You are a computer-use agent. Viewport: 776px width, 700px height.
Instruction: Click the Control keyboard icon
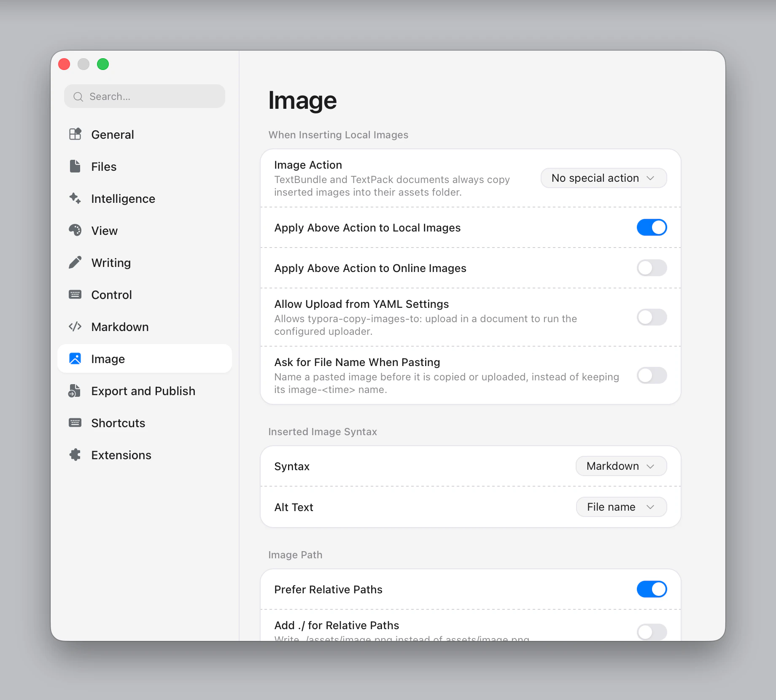75,294
